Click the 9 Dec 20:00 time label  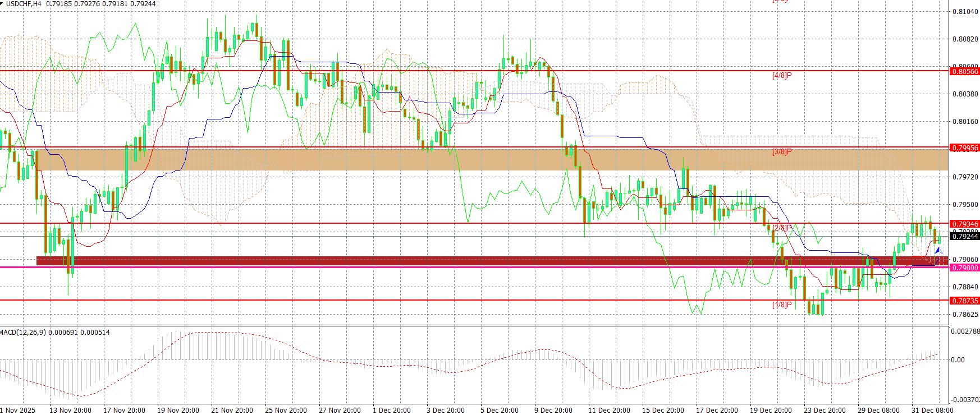pyautogui.click(x=553, y=410)
